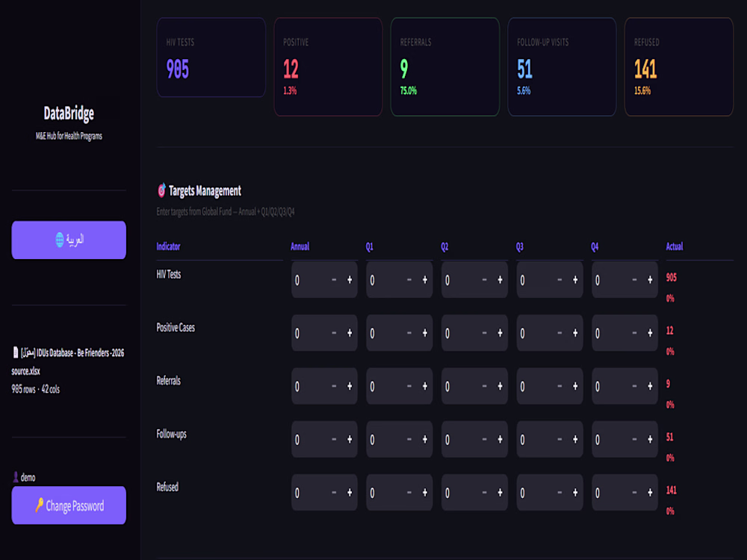Decrease Referrals Annual target with minus
The width and height of the screenshot is (747, 560).
coord(334,387)
